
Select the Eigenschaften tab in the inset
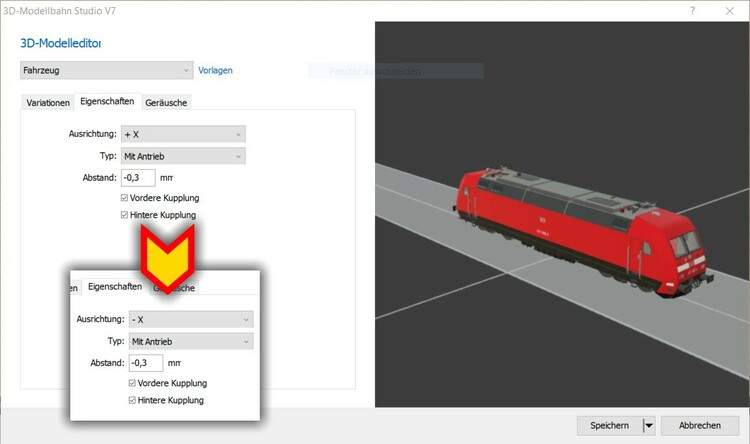pyautogui.click(x=115, y=287)
